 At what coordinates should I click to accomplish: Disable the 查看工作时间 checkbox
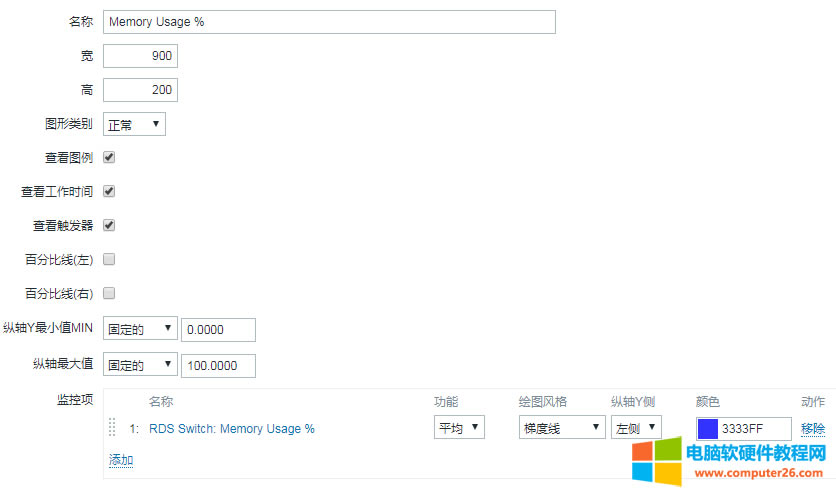click(110, 191)
